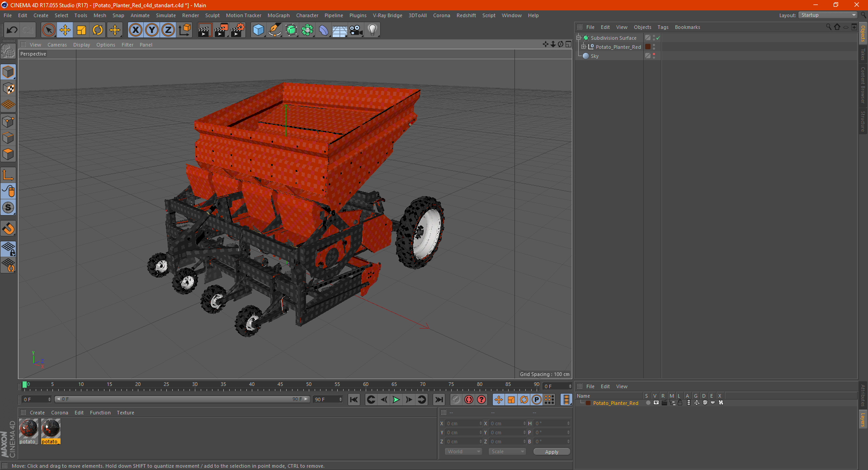Open Scale mode dropdown
Image resolution: width=868 pixels, height=470 pixels.
pyautogui.click(x=507, y=451)
